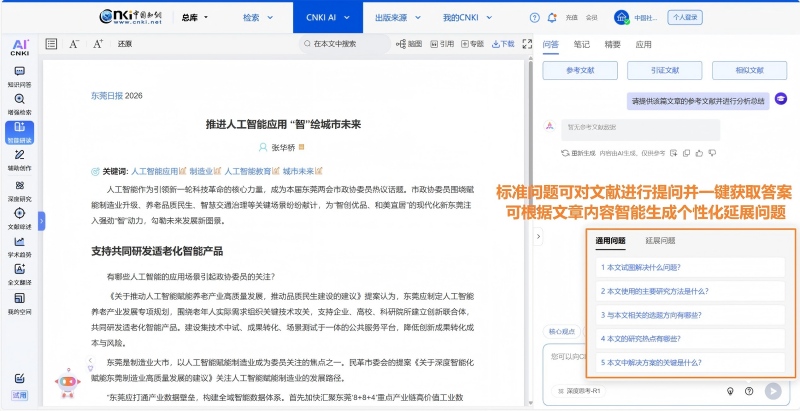Expand the 总库 database dropdown
Viewport: 800px width, 411px height.
tap(195, 18)
